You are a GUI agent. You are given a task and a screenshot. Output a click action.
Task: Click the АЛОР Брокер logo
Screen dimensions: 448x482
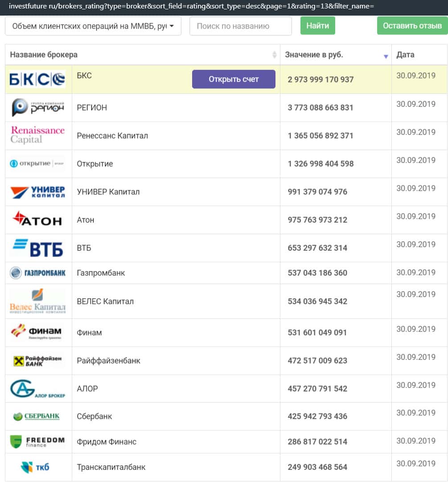pyautogui.click(x=37, y=389)
